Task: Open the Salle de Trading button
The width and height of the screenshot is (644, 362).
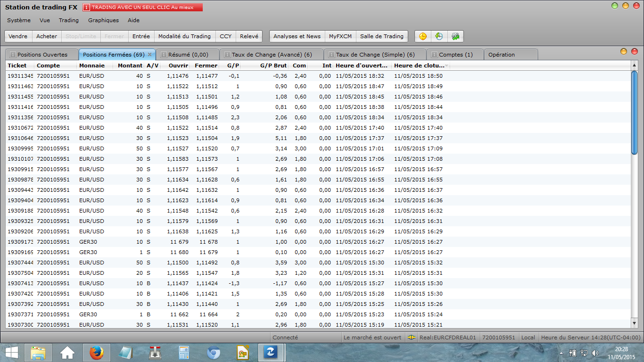Action: 382,36
